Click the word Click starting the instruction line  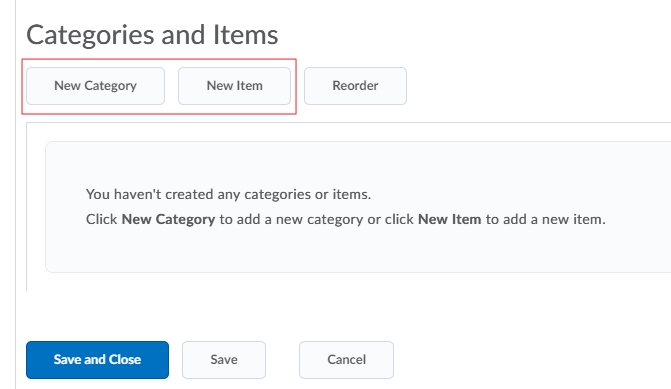pyautogui.click(x=101, y=219)
